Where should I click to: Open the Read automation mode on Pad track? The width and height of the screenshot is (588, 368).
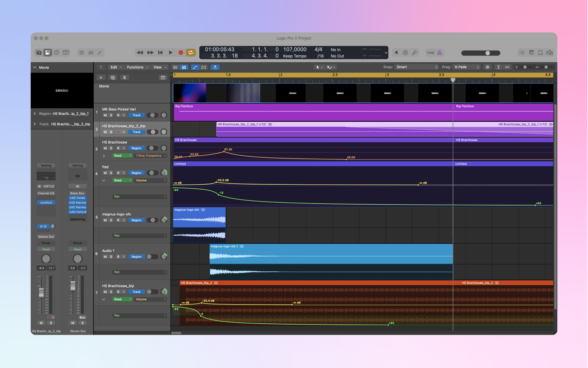tap(122, 180)
